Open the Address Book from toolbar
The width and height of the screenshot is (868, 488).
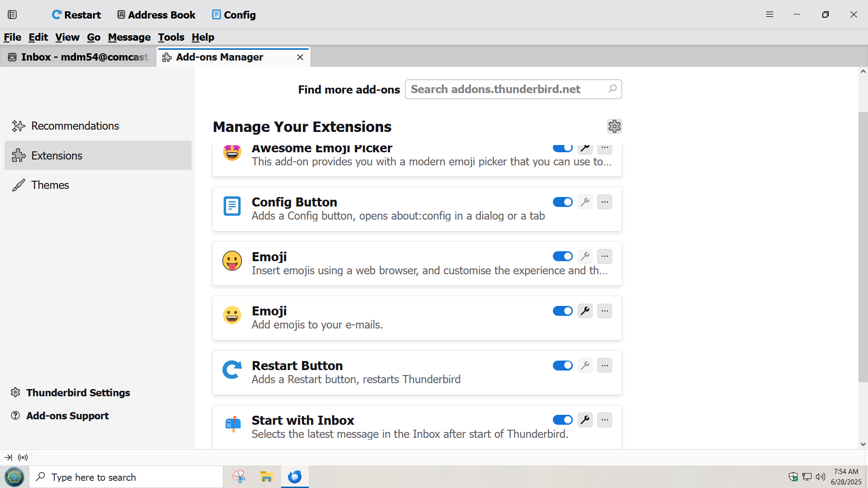tap(156, 15)
